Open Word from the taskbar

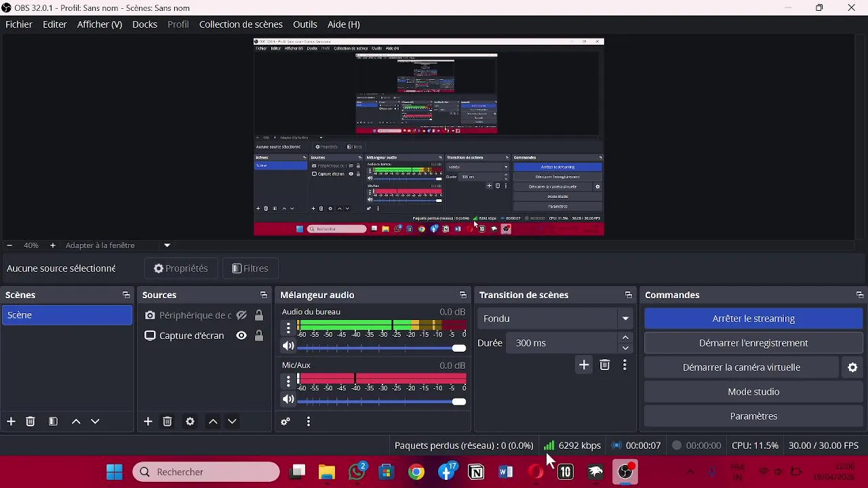pos(506,472)
